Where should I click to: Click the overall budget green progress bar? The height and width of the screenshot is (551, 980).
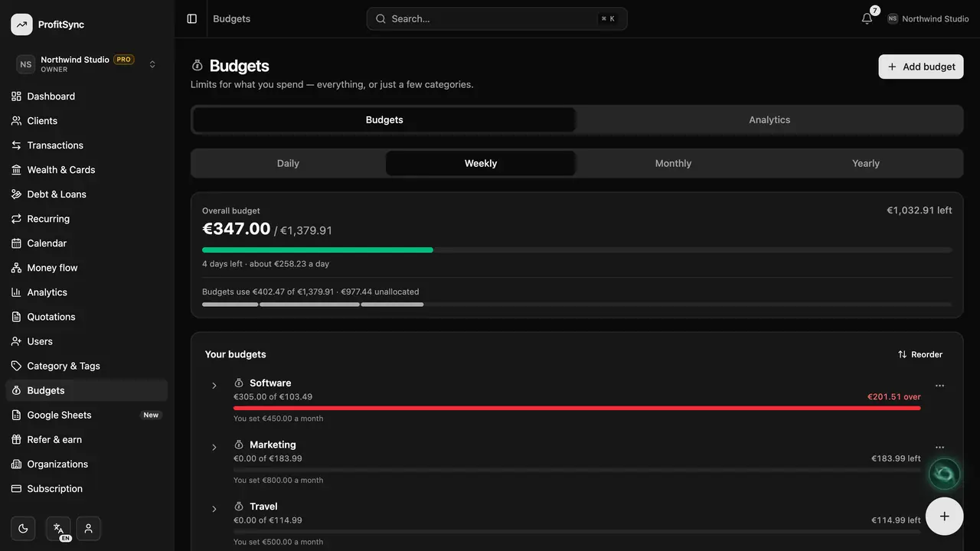pyautogui.click(x=317, y=250)
